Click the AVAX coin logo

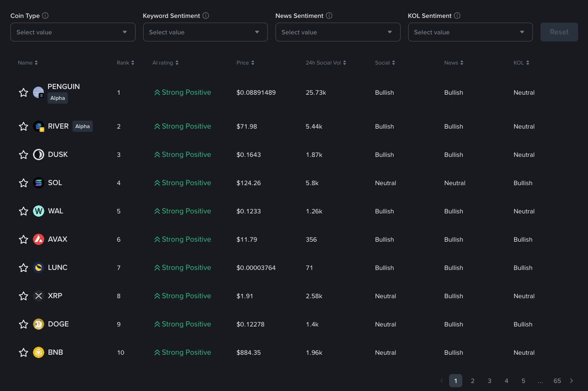point(39,239)
